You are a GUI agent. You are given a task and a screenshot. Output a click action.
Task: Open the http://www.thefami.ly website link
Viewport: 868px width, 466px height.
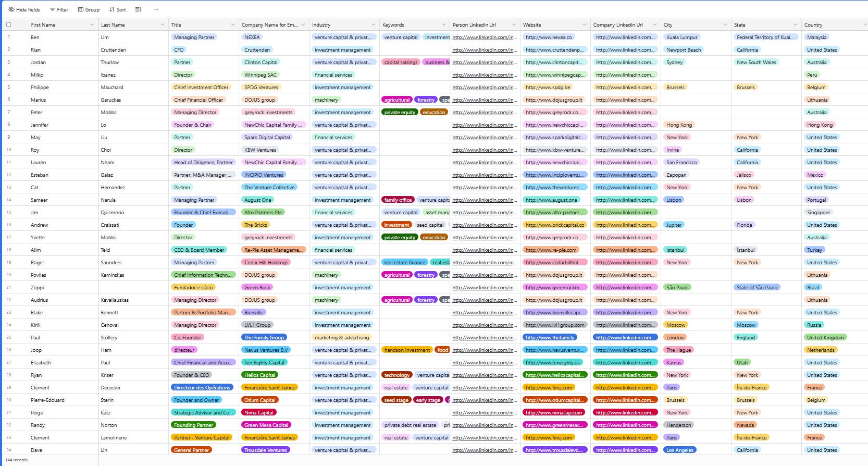click(550, 338)
